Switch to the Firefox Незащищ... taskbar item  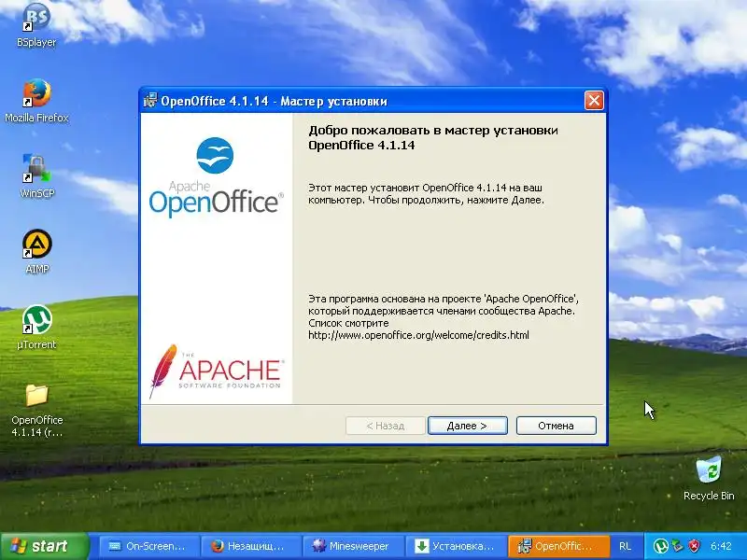point(250,546)
